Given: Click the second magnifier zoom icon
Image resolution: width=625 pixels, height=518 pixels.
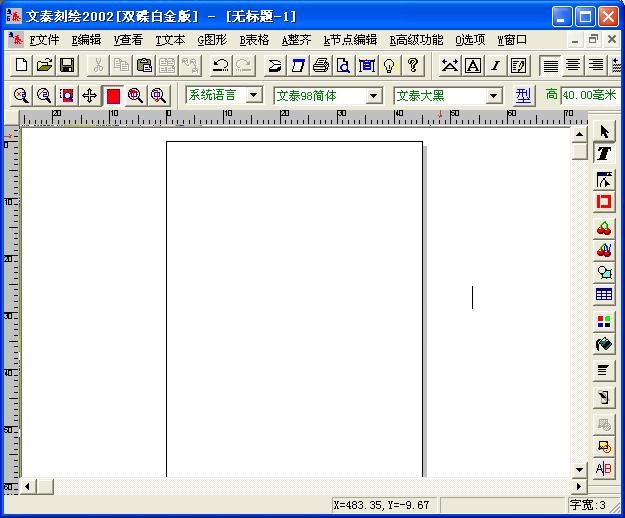Looking at the screenshot, I should tap(44, 96).
